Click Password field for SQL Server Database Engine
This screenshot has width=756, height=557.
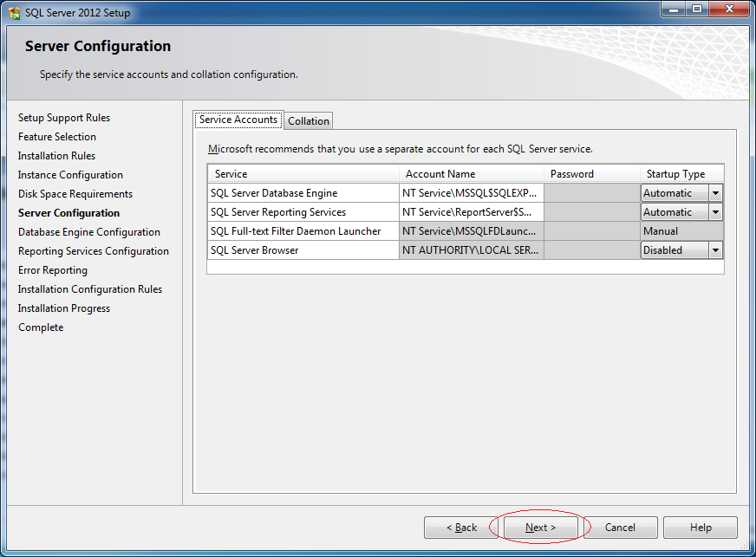(592, 193)
